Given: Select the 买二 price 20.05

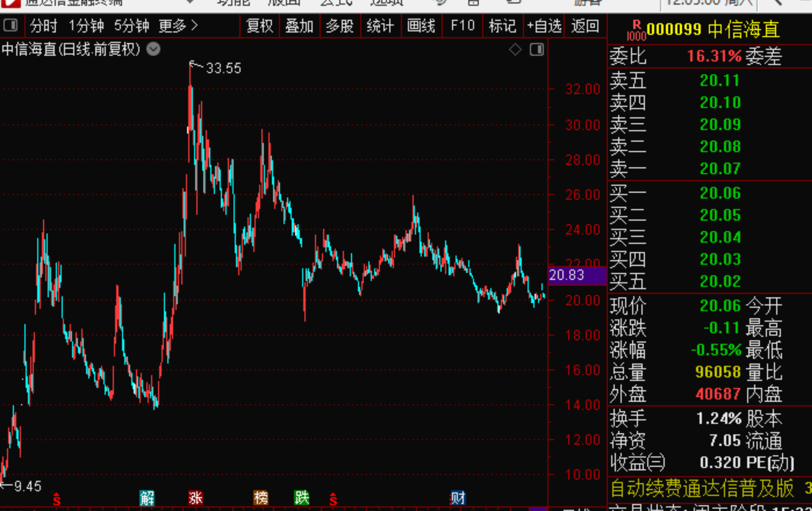Looking at the screenshot, I should 720,215.
